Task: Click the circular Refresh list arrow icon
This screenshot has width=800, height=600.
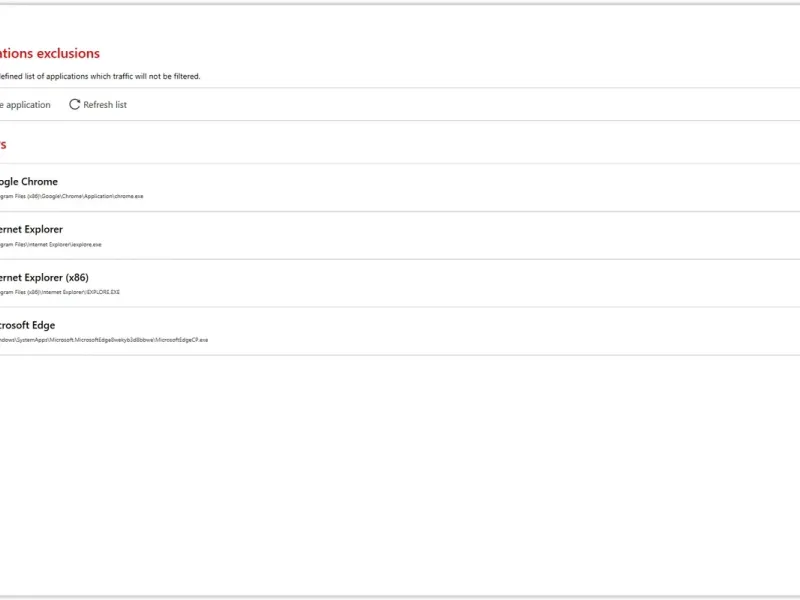Action: coord(74,105)
